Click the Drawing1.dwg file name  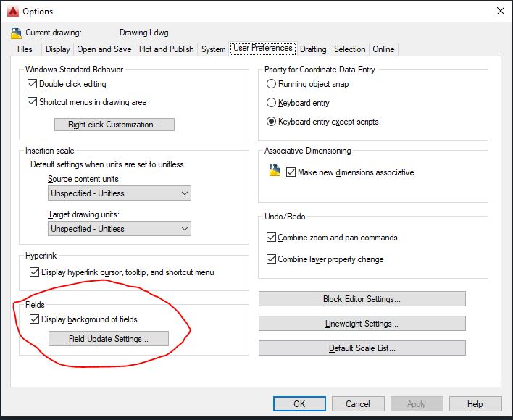pos(144,33)
